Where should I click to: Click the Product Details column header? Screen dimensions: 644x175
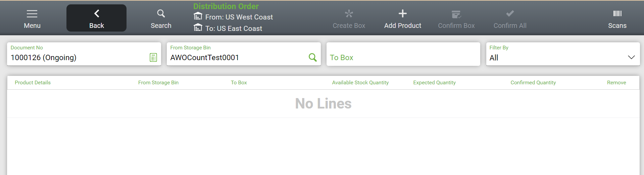(x=33, y=83)
